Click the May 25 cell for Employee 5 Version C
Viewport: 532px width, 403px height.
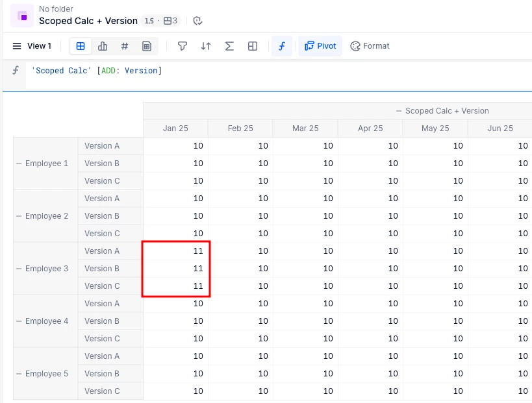[x=435, y=391]
